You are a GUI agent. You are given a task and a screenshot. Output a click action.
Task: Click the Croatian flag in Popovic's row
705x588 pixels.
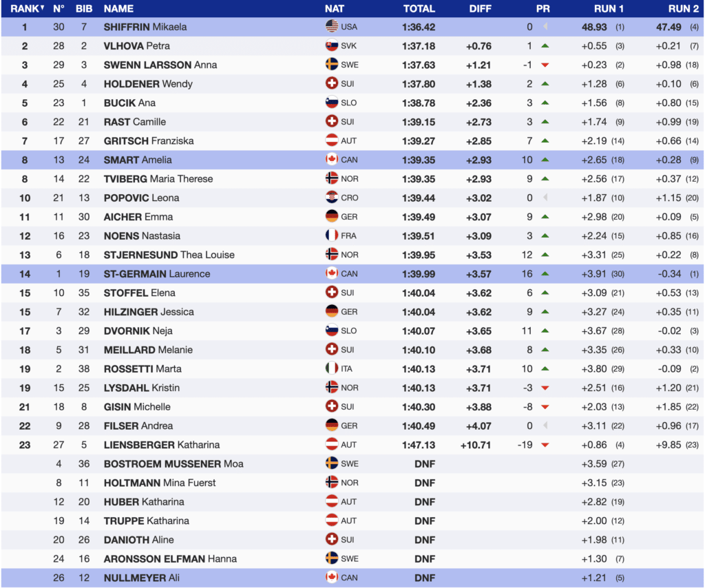point(331,198)
